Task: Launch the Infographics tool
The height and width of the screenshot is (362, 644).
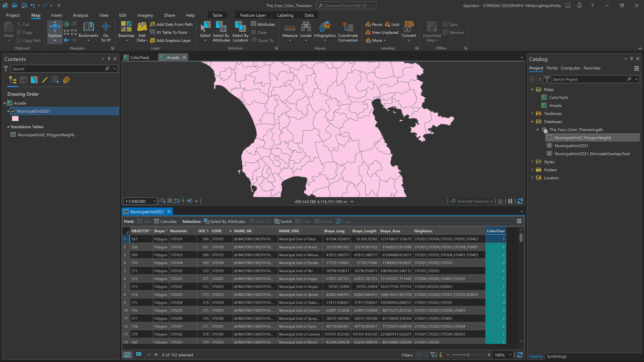Action: tap(324, 31)
